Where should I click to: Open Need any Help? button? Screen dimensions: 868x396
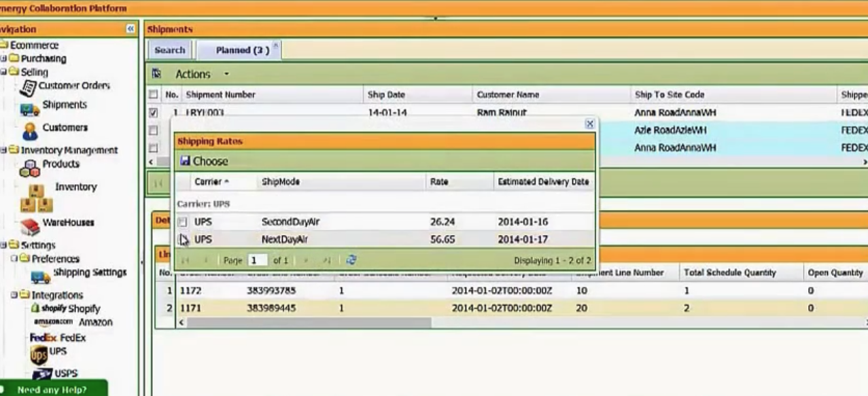(53, 389)
